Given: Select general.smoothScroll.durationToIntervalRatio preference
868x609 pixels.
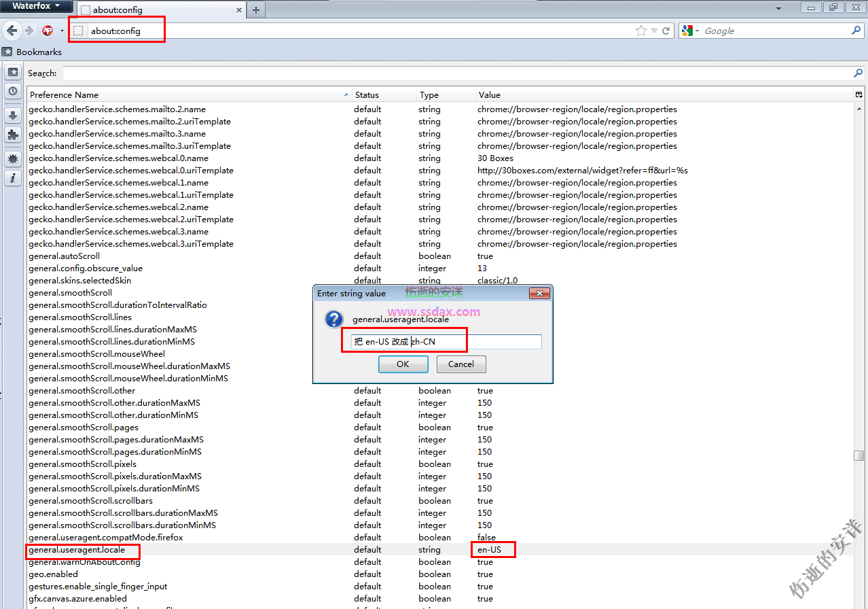Looking at the screenshot, I should coord(117,304).
